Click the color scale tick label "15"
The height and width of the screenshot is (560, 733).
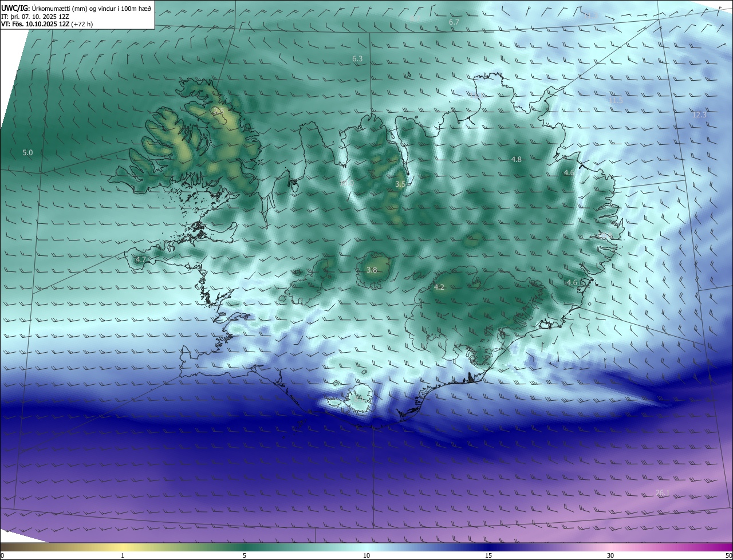[488, 555]
